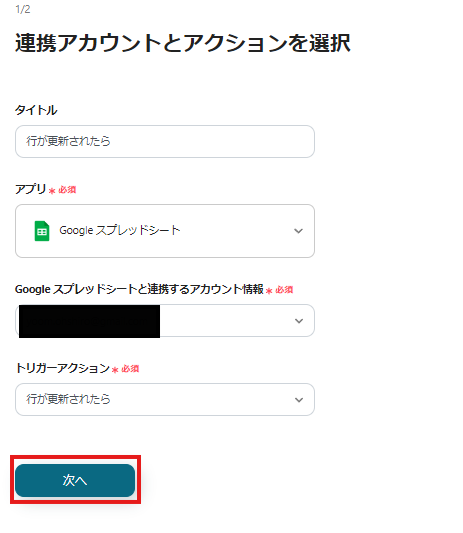This screenshot has width=463, height=533.
Task: Click the 必須 marker beside アプリ
Action: (x=67, y=190)
